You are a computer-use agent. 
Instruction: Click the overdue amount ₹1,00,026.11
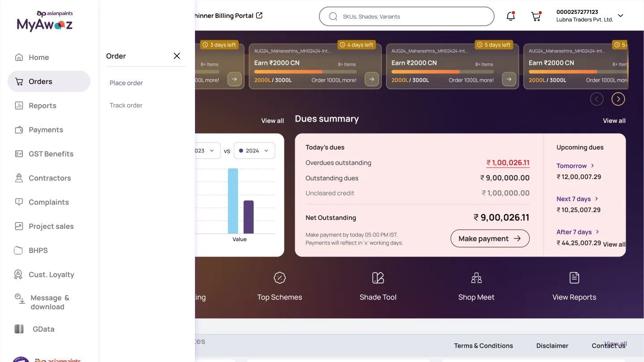point(508,163)
